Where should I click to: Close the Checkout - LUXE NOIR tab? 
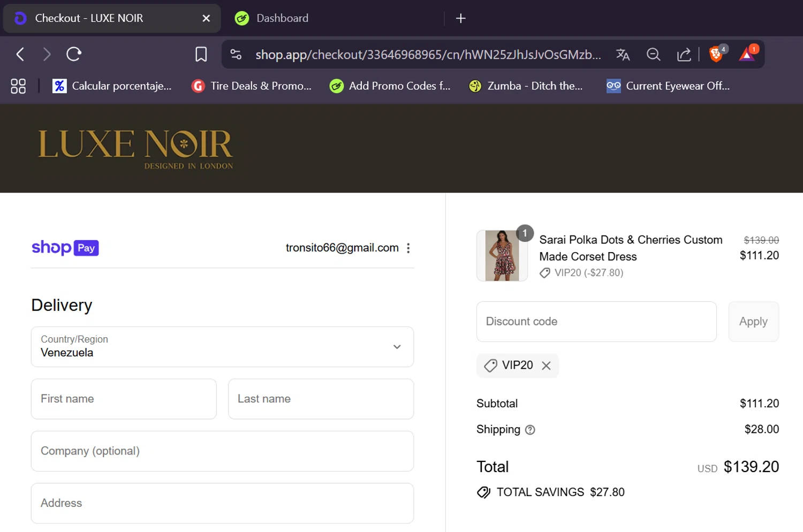point(206,18)
